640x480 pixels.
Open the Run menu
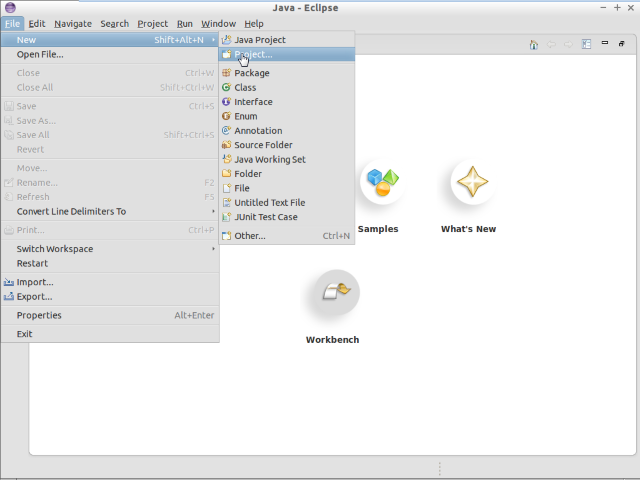184,24
